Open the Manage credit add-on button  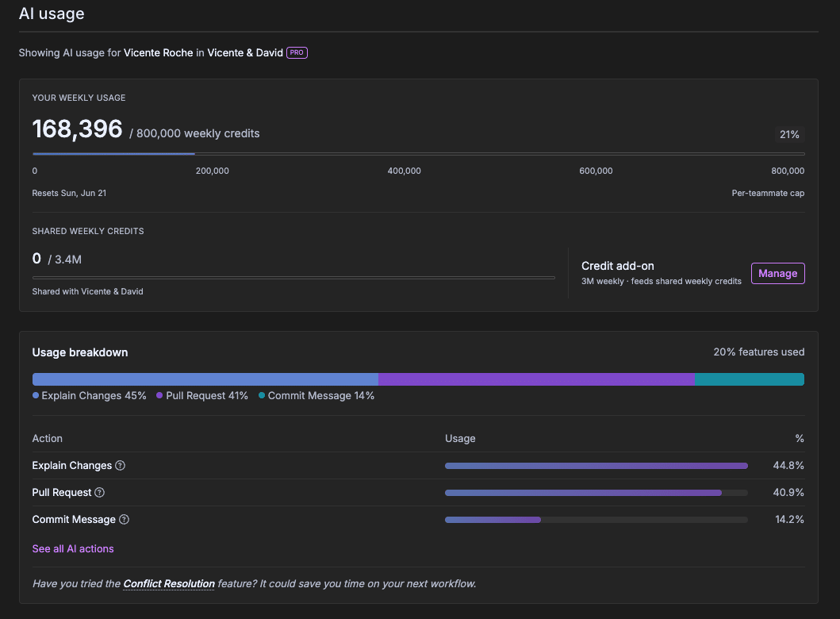pos(777,273)
